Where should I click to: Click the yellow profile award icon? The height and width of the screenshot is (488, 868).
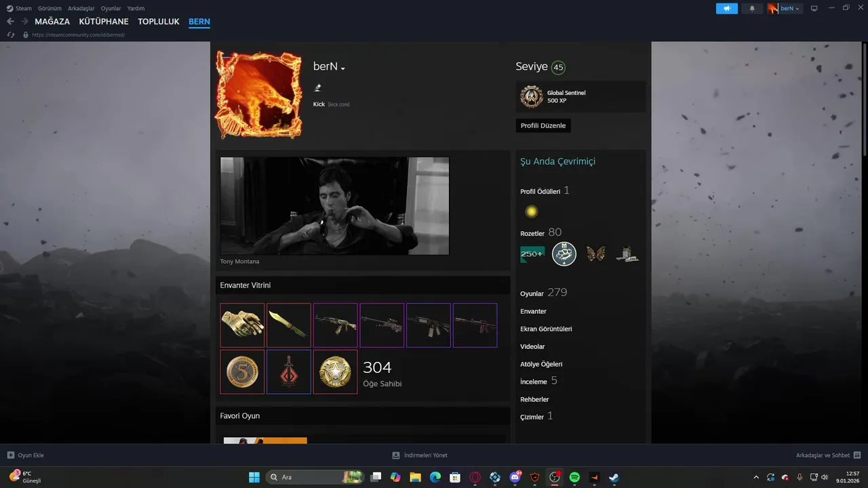point(532,211)
